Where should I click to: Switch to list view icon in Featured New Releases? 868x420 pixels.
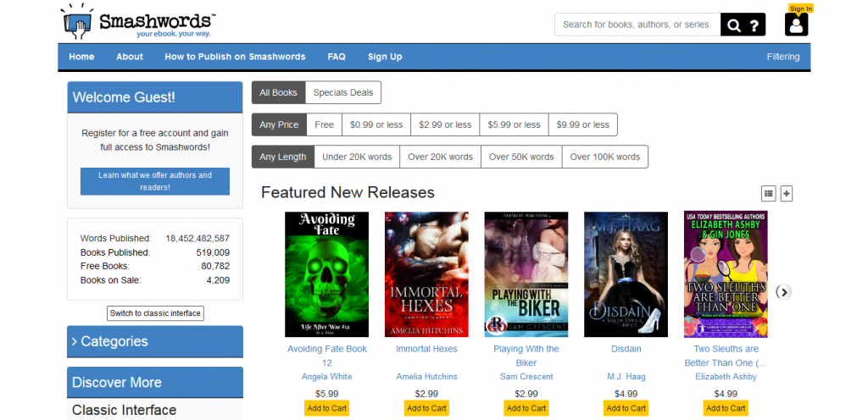pyautogui.click(x=768, y=193)
